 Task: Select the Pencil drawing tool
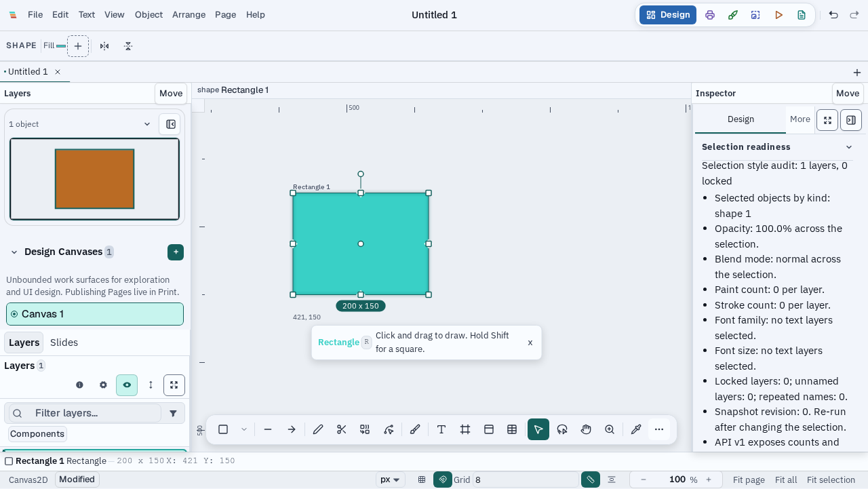click(x=318, y=429)
